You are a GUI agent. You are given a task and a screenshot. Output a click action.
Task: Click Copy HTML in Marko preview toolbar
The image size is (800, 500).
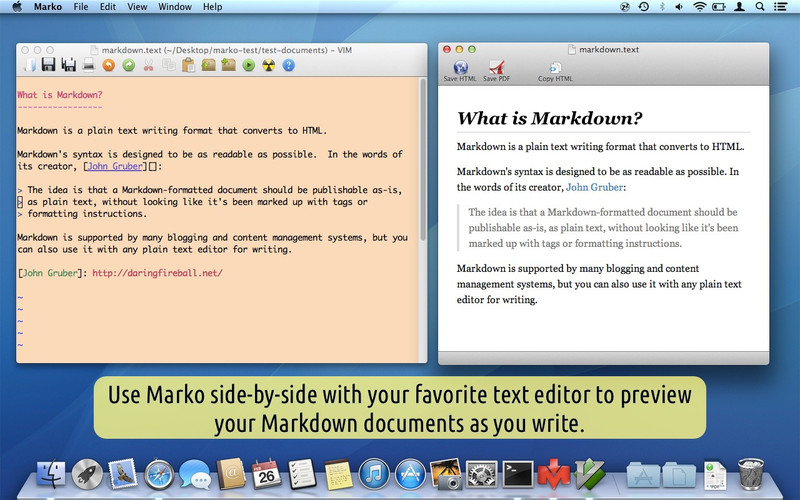555,71
